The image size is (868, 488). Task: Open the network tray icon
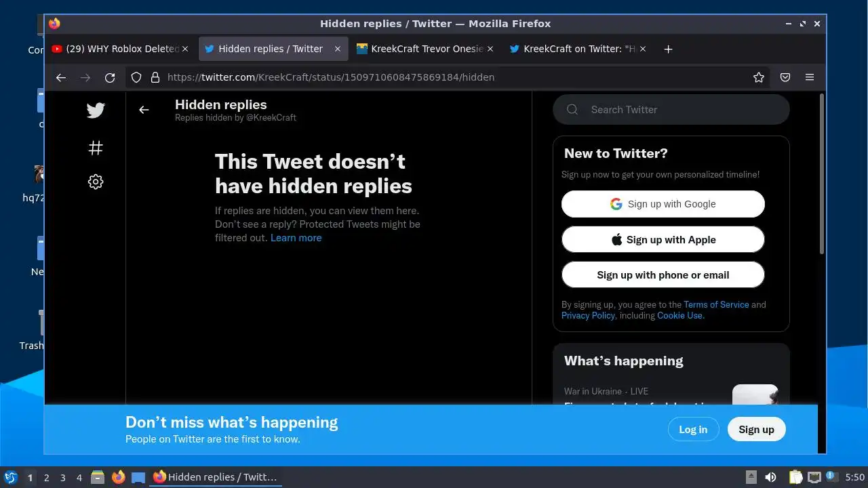[814, 477]
